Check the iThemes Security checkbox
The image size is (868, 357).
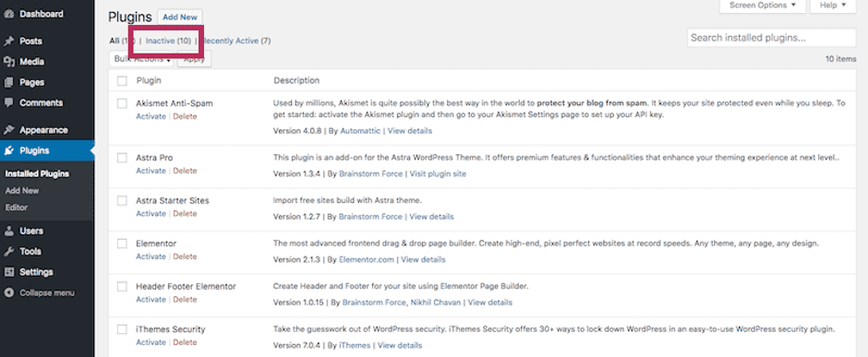[x=122, y=329]
